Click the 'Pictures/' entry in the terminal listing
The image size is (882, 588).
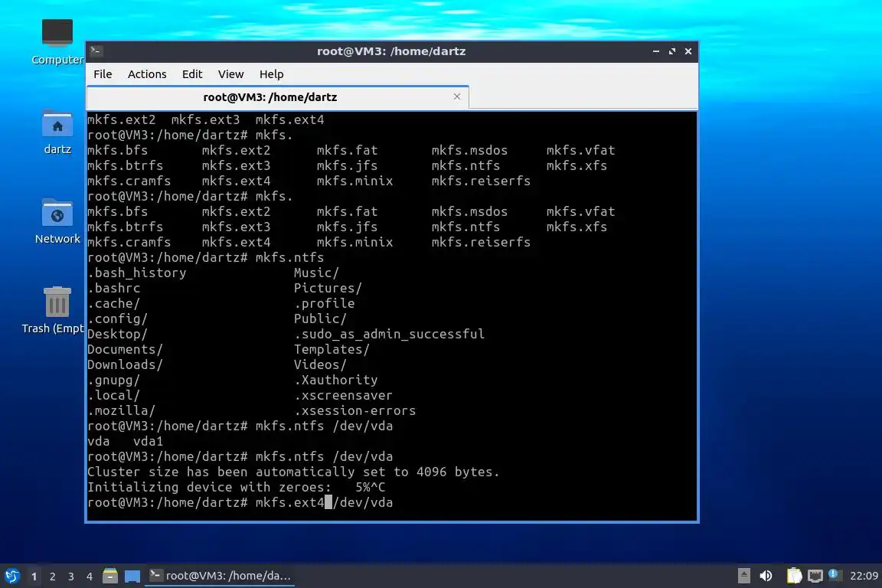click(x=328, y=288)
